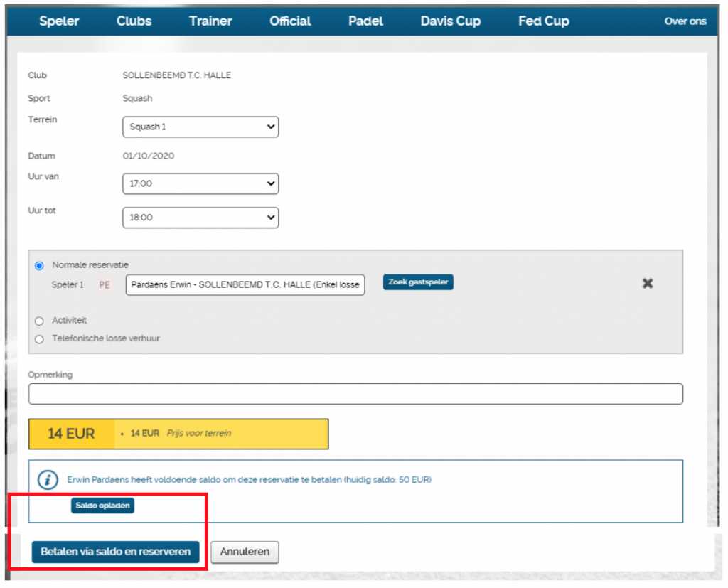
Task: Open the Speler menu
Action: pyautogui.click(x=59, y=21)
